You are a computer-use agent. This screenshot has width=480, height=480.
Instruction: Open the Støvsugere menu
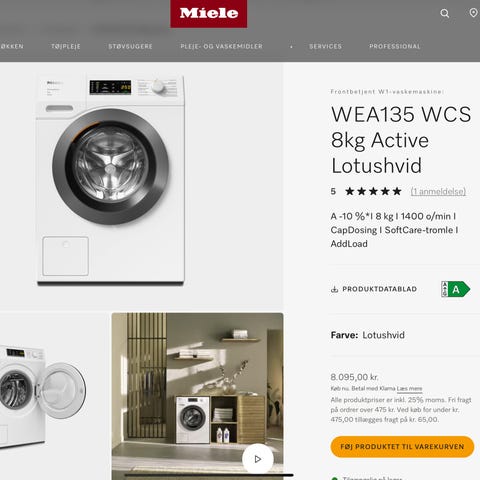pyautogui.click(x=130, y=46)
